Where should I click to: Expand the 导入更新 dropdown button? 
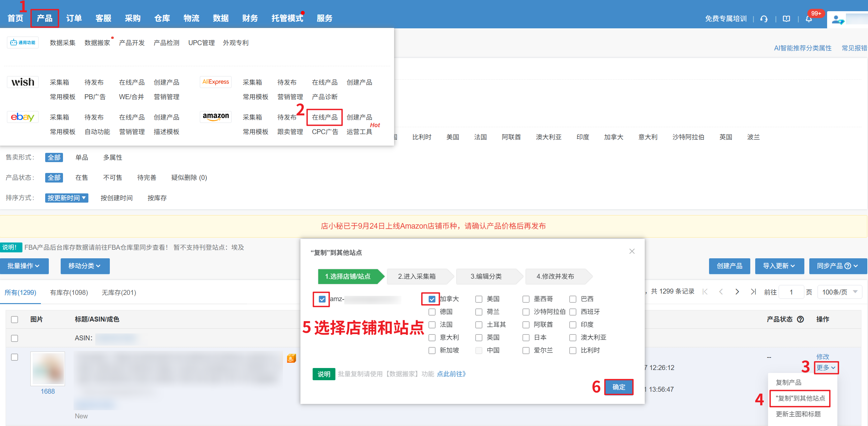tap(779, 266)
